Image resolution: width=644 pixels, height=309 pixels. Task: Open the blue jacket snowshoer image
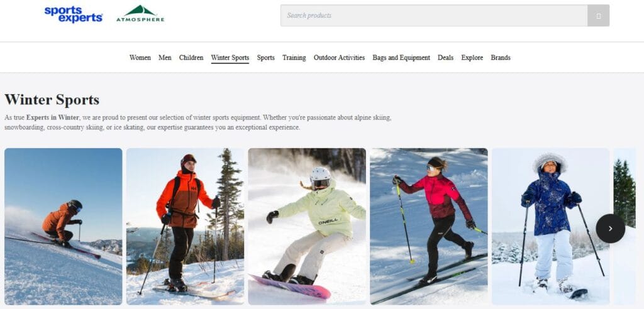pos(550,227)
